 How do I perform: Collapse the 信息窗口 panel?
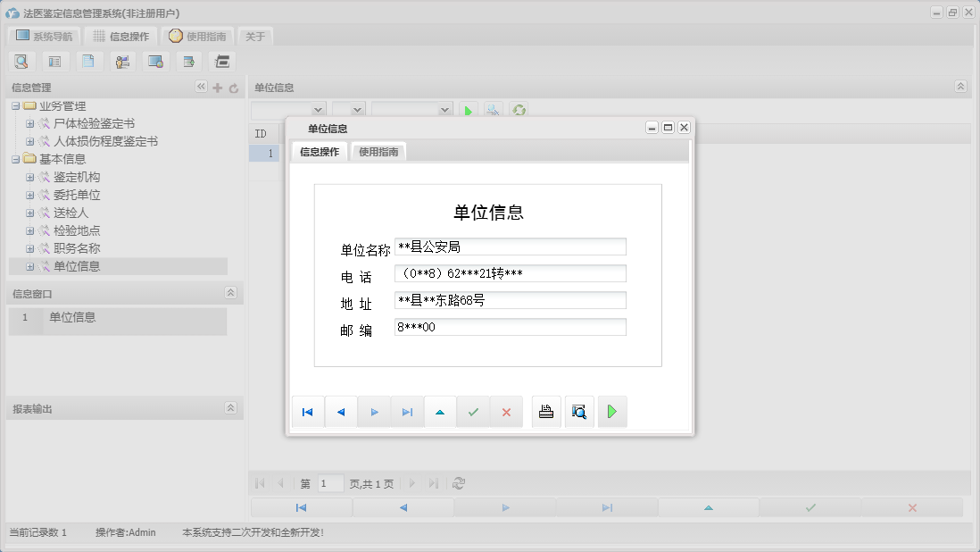[x=232, y=292]
